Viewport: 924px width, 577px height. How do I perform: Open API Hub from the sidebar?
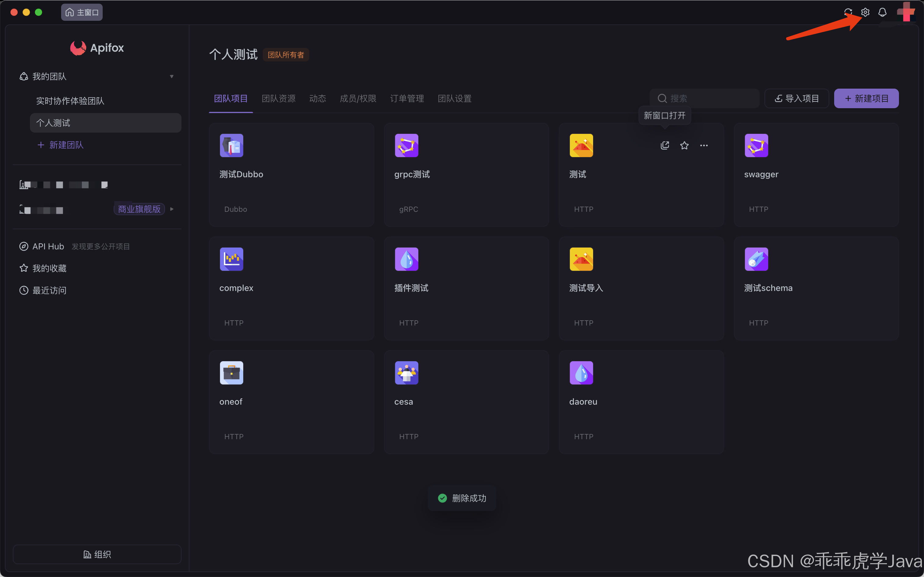coord(48,247)
